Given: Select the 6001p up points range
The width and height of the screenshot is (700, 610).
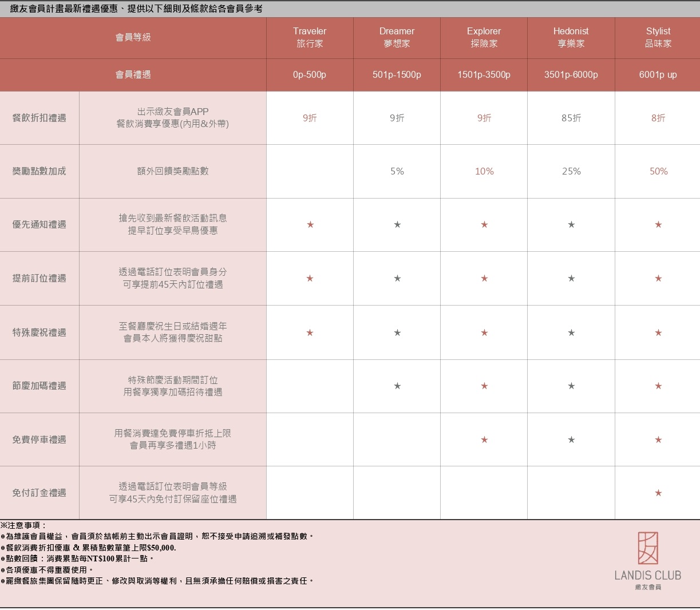Looking at the screenshot, I should point(658,74).
